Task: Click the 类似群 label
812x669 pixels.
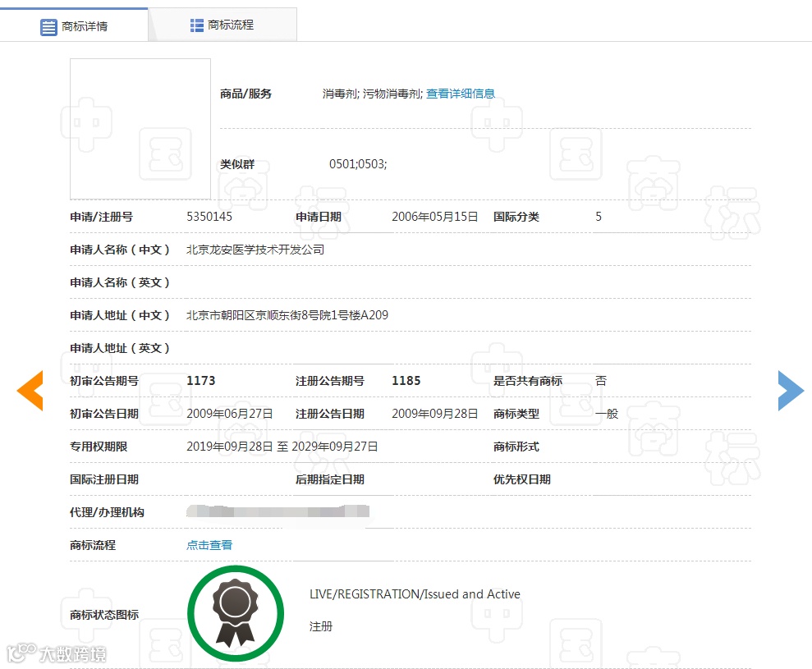Action: click(237, 164)
